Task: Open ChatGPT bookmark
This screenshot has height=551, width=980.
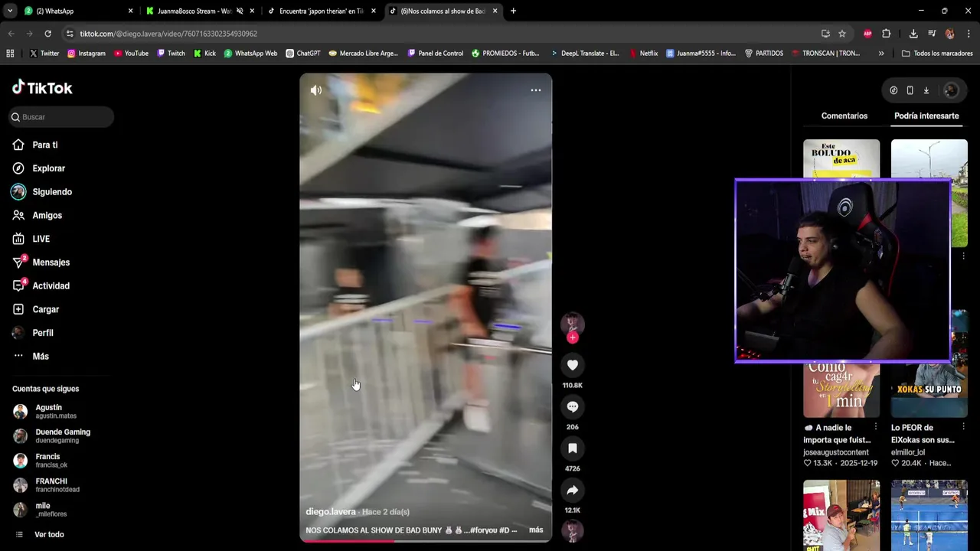Action: click(303, 54)
